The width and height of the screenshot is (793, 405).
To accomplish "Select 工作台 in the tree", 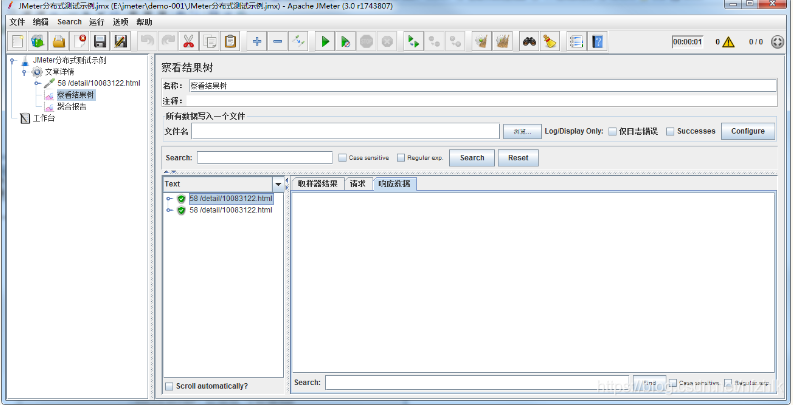I will coord(44,119).
